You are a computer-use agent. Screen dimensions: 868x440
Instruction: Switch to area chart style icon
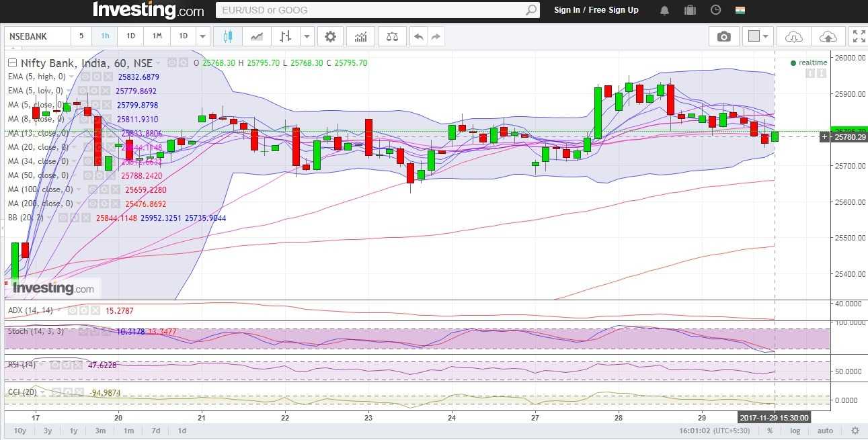(256, 36)
